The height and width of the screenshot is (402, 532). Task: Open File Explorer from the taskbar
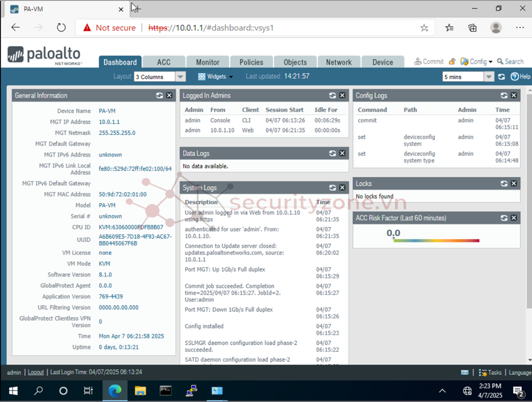pyautogui.click(x=140, y=391)
